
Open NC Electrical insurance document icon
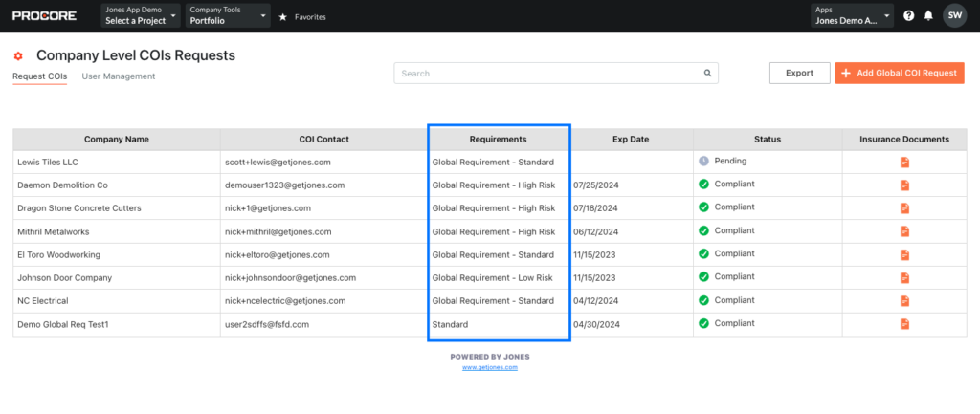click(x=904, y=301)
